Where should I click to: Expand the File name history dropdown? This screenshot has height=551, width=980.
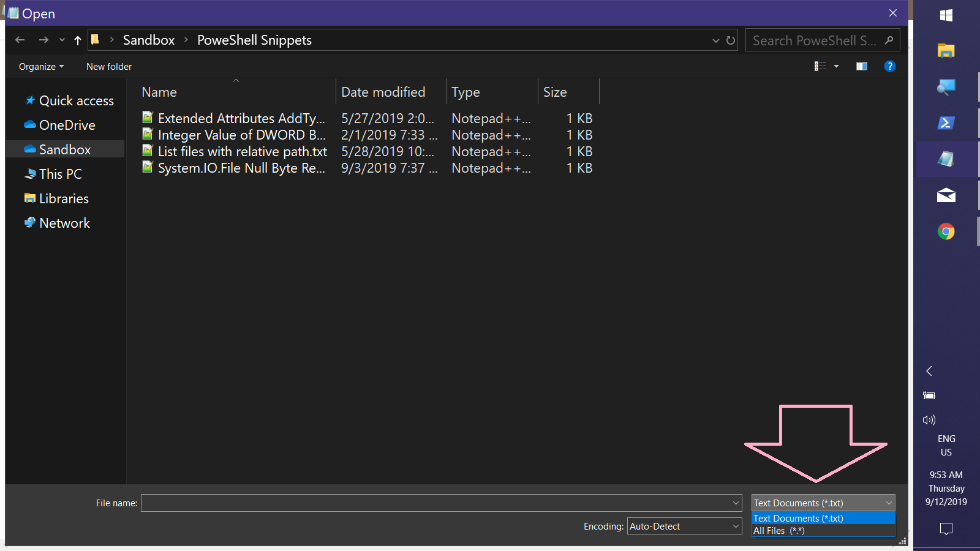coord(736,503)
